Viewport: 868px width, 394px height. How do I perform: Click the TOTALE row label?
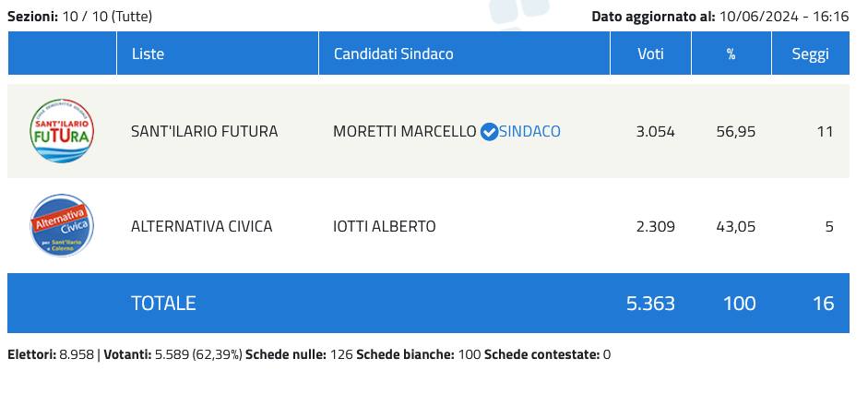click(x=163, y=303)
